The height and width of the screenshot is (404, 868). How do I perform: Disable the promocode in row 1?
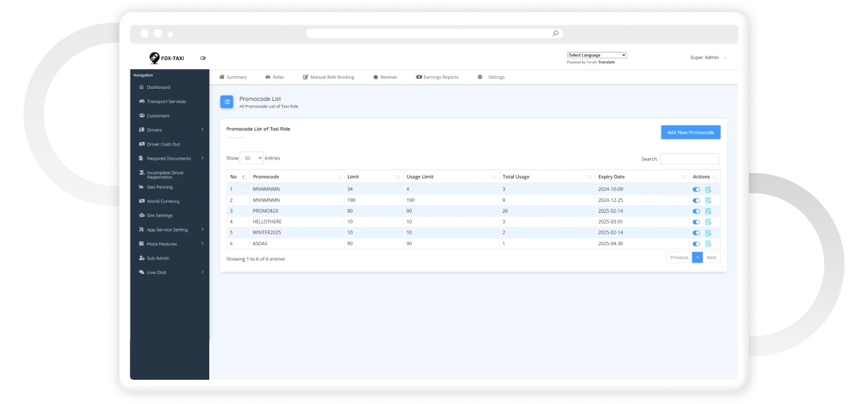pyautogui.click(x=696, y=189)
